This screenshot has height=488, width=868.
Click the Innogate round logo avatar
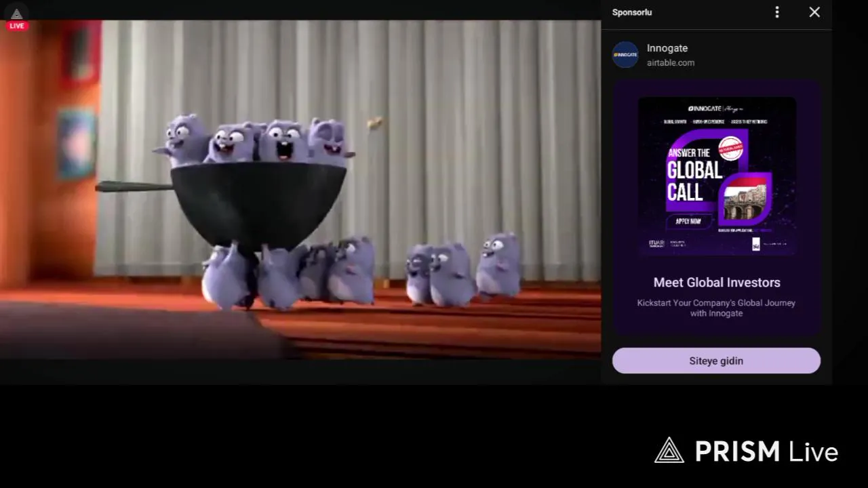pos(625,55)
